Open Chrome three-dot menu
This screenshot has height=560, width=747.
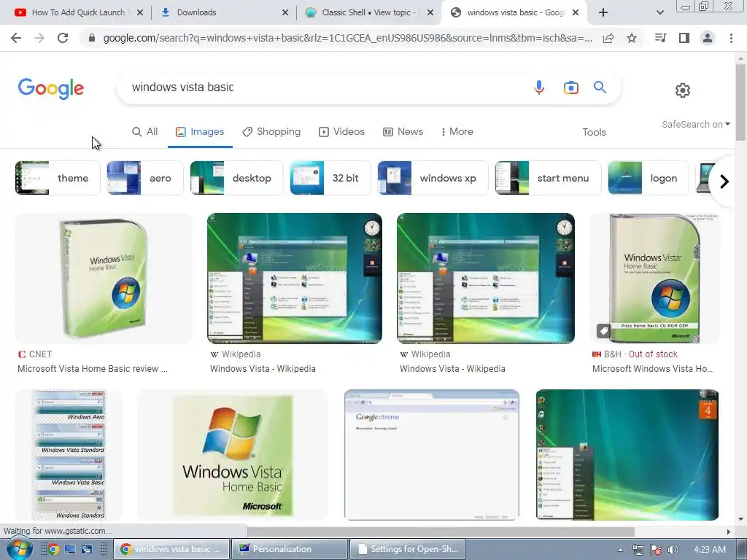(731, 38)
